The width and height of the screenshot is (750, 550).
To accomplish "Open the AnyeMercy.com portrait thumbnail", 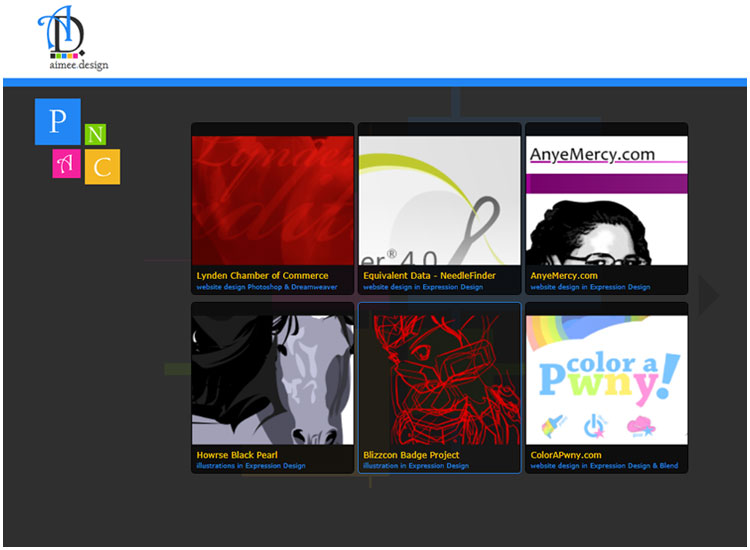I will coord(607,200).
